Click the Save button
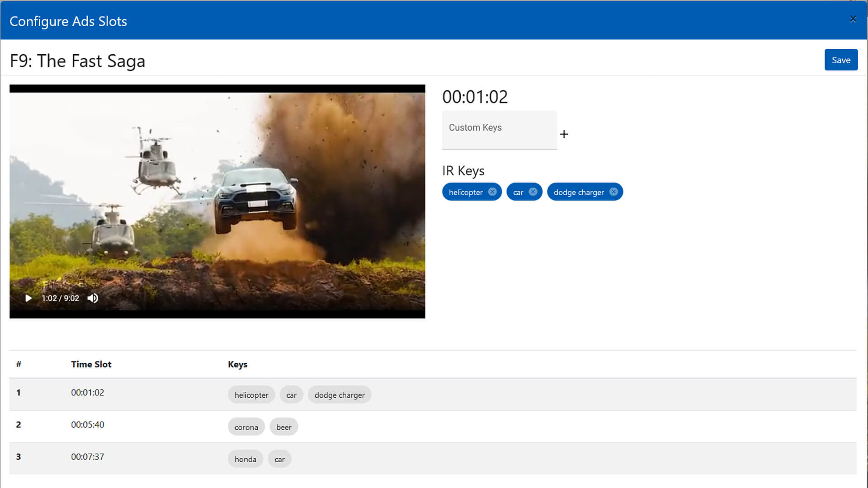Image resolution: width=868 pixels, height=488 pixels. (x=841, y=60)
